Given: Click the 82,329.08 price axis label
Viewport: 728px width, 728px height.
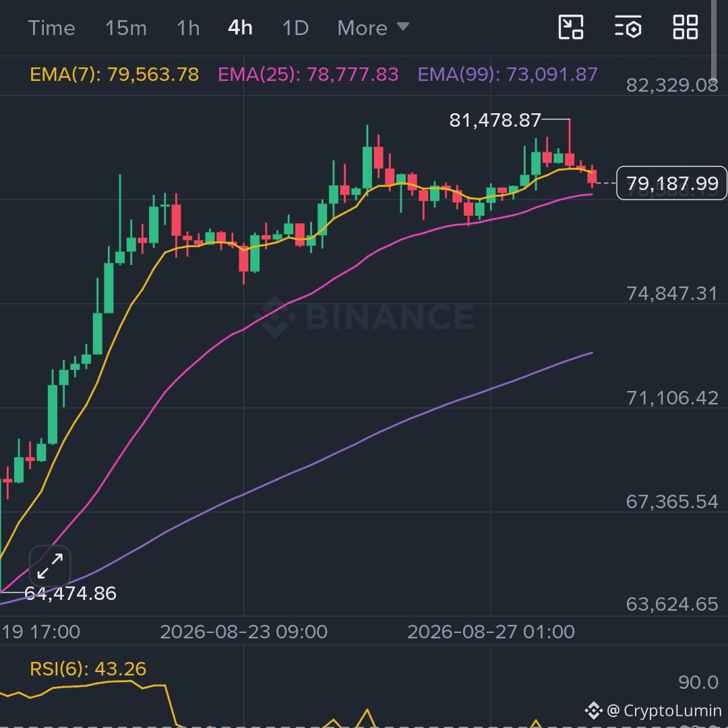Looking at the screenshot, I should pos(672,86).
